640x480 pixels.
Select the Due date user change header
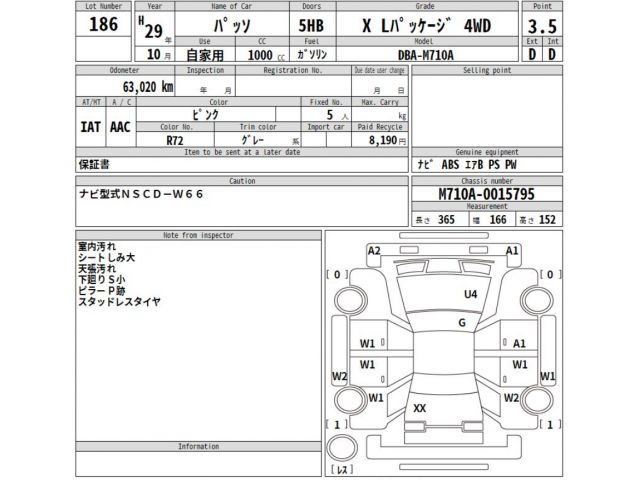(380, 70)
